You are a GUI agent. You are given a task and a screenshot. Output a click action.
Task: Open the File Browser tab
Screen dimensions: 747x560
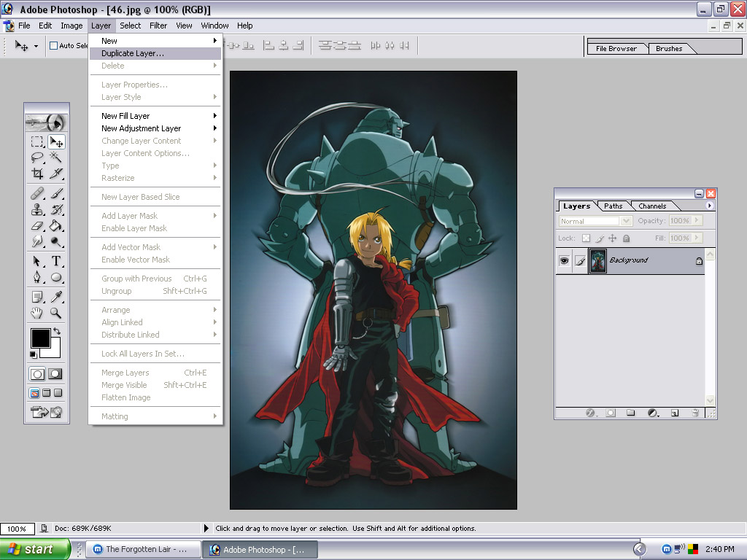click(x=616, y=49)
